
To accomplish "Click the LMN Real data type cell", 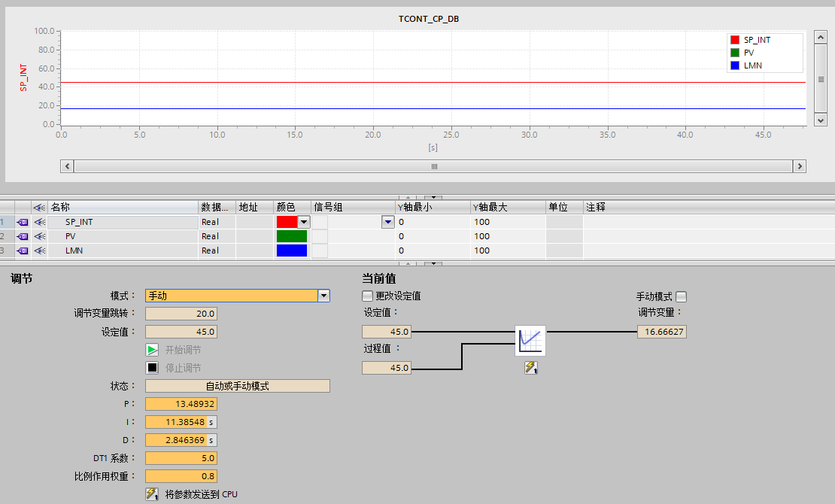I will click(217, 251).
